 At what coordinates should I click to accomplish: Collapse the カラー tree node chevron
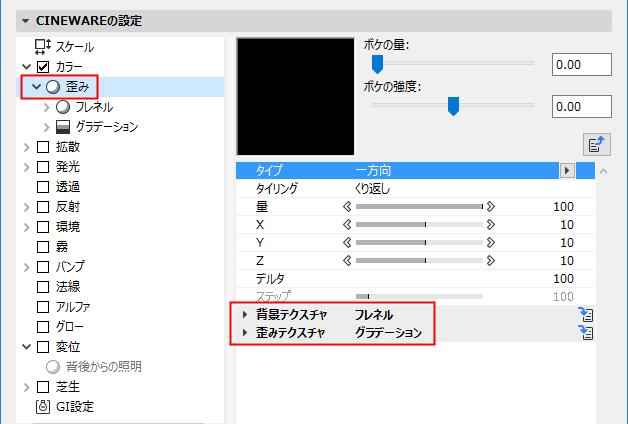26,66
